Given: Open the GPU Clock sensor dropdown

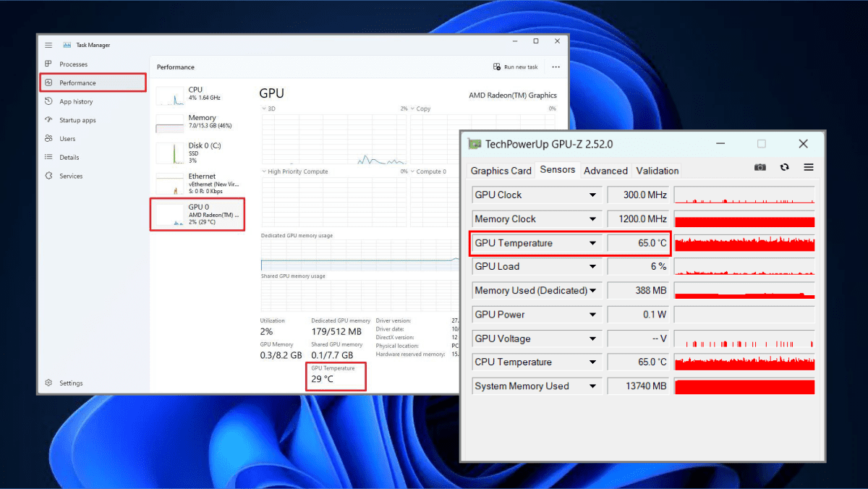Looking at the screenshot, I should click(x=592, y=195).
